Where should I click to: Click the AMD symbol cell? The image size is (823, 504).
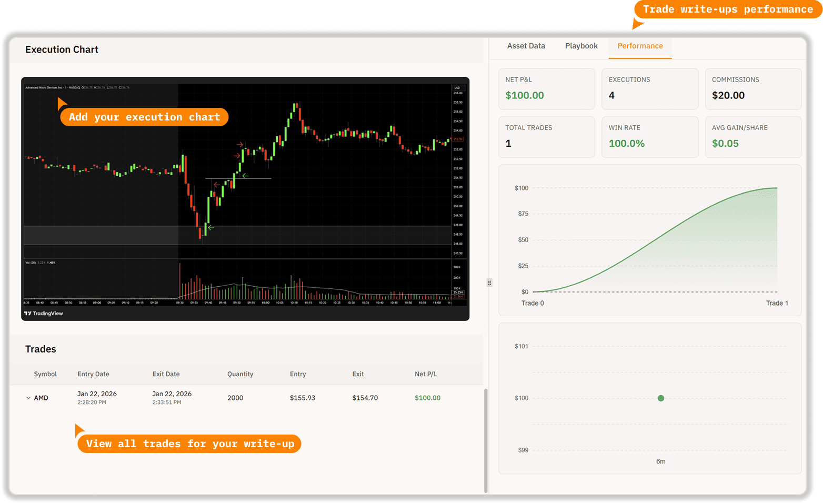point(41,398)
